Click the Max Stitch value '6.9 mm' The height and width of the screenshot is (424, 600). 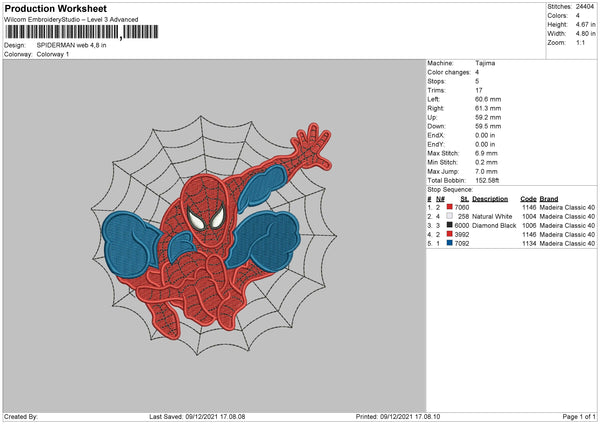(x=486, y=153)
